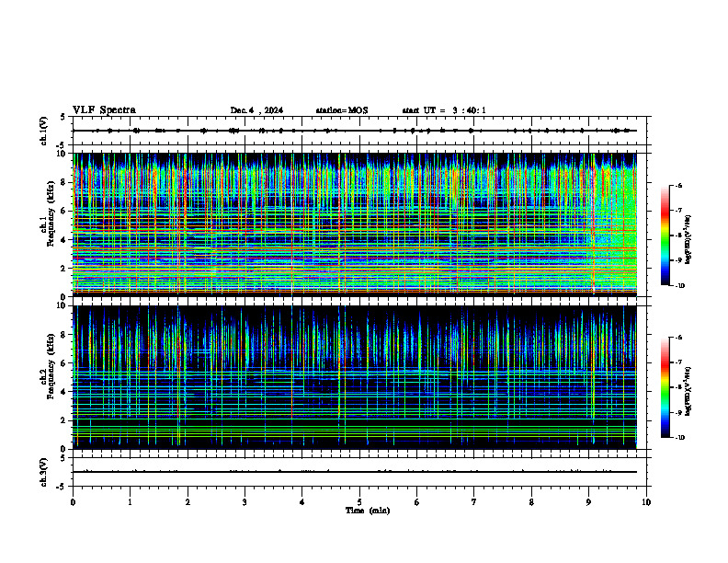Click time axis tick label "2"
Image resolution: width=728 pixels, height=563 pixels.
click(x=188, y=502)
